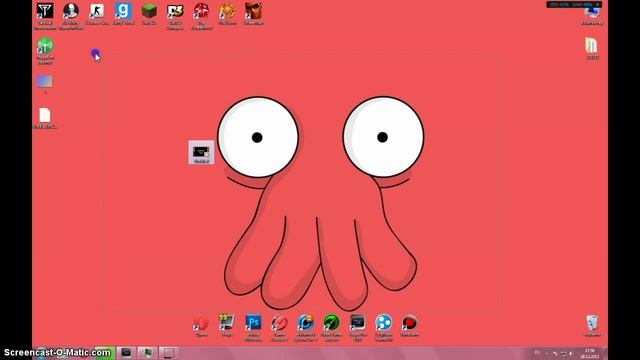Launch the Fraps monitor shortcut
640x360 pixels.
pyautogui.click(x=227, y=326)
